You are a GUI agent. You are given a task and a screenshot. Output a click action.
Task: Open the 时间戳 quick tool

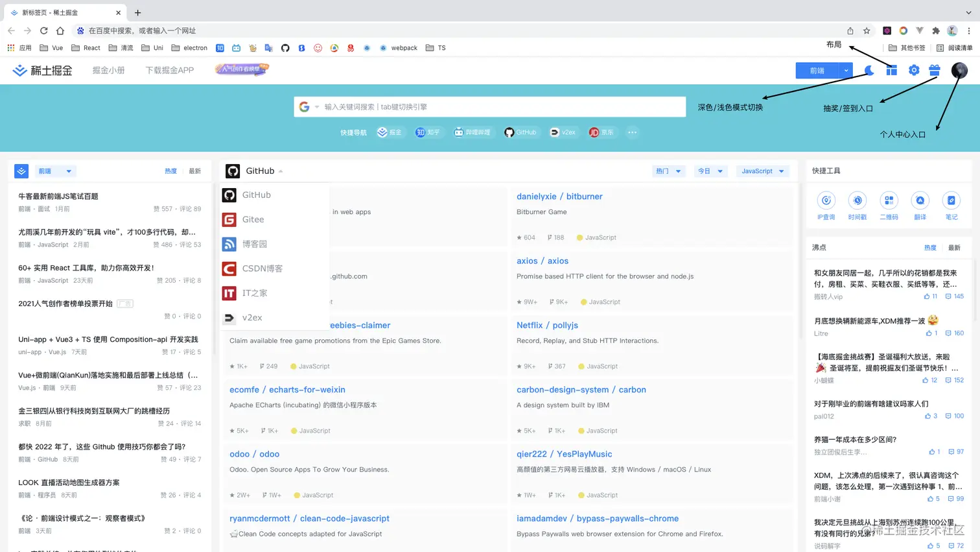coord(857,206)
